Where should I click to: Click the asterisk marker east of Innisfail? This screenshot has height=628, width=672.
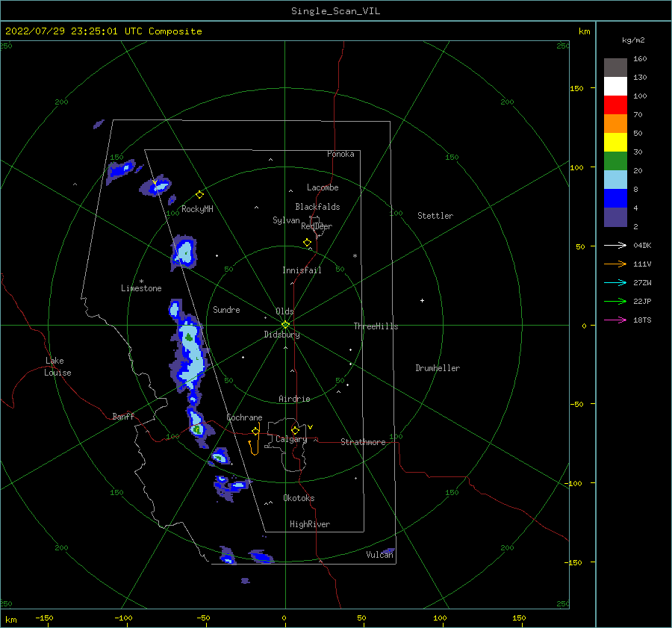[355, 256]
